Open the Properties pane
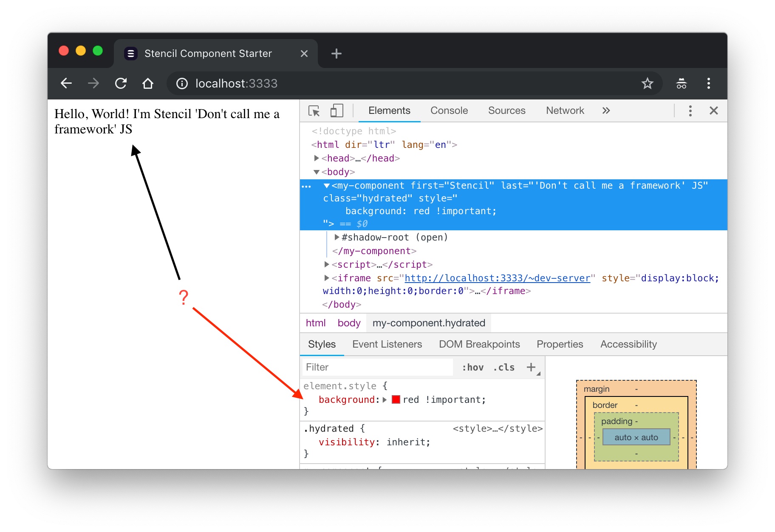This screenshot has height=532, width=775. (560, 344)
